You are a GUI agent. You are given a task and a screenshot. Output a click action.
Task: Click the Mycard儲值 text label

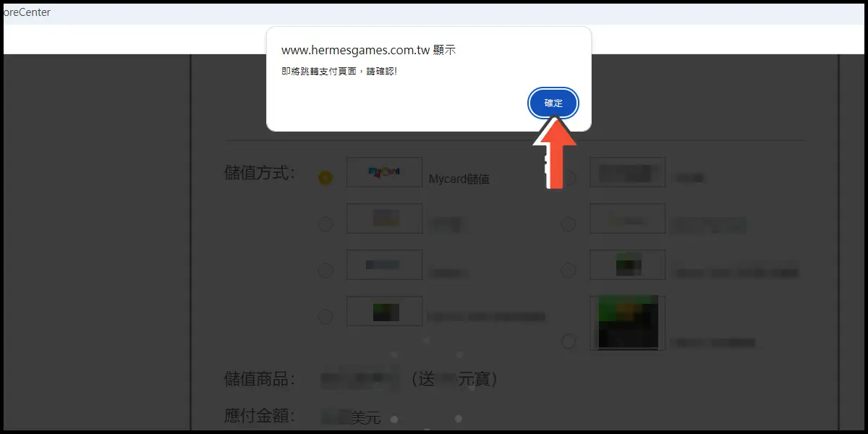(x=459, y=179)
